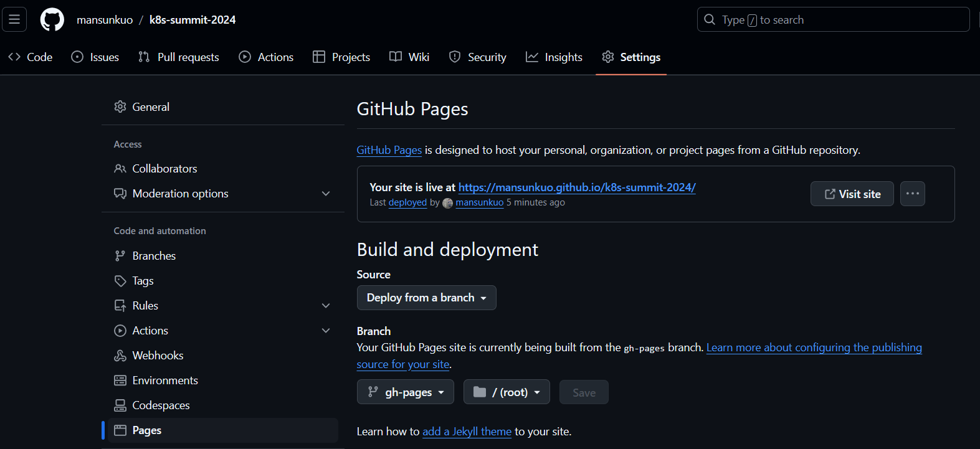Click the GitHub Pages documentation link
The height and width of the screenshot is (449, 980).
pos(389,150)
